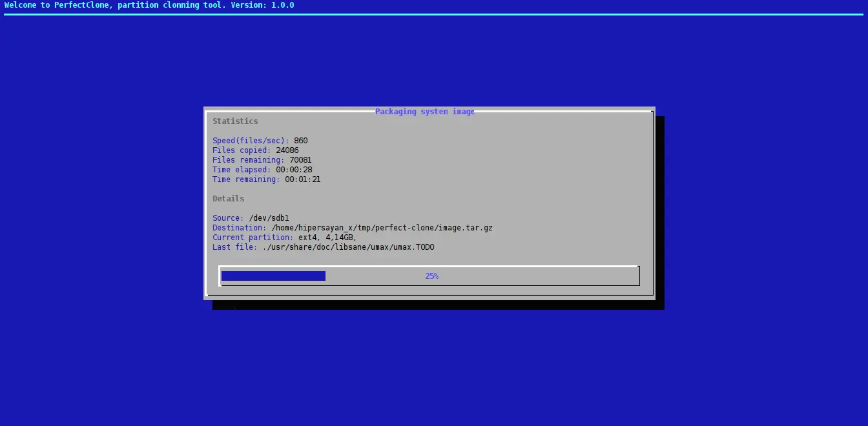Click the Current partition ext4 value
Image resolution: width=868 pixels, height=426 pixels.
pos(327,238)
